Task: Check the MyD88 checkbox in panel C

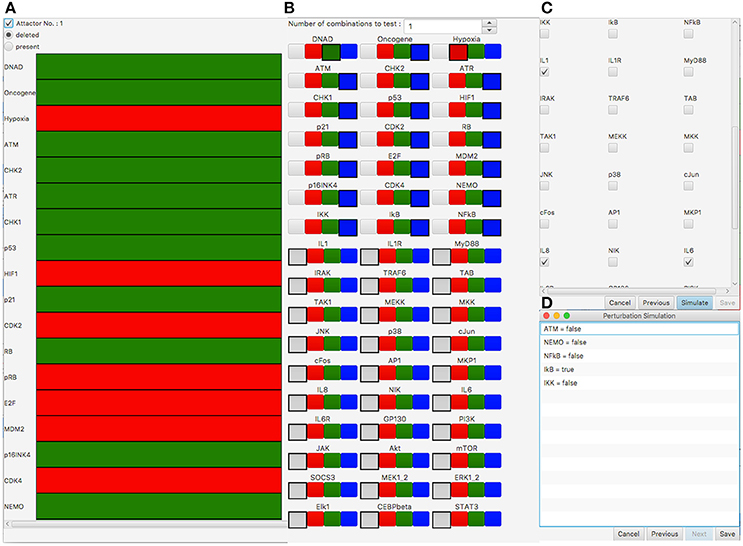Action: 689,72
